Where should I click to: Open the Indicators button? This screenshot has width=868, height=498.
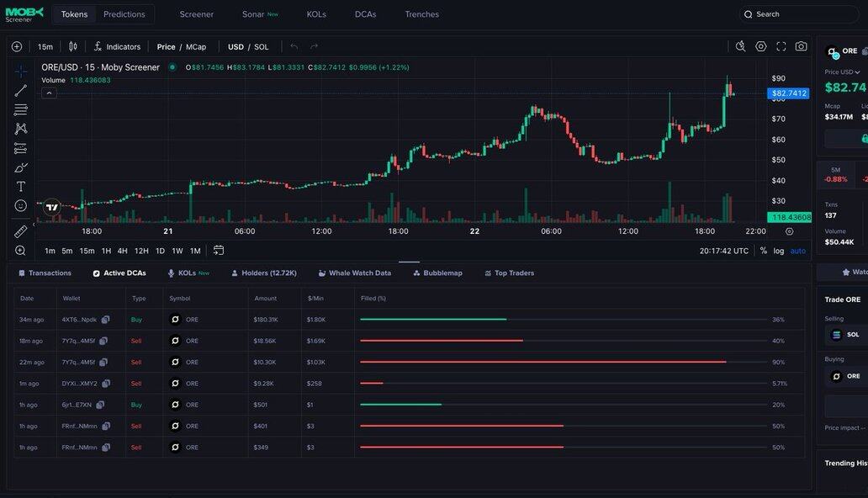[117, 47]
